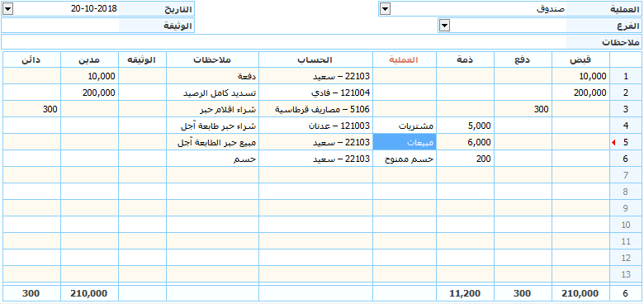This screenshot has height=304, width=644.
Task: Click the ملاحظات notes field above the table
Action: point(284,42)
